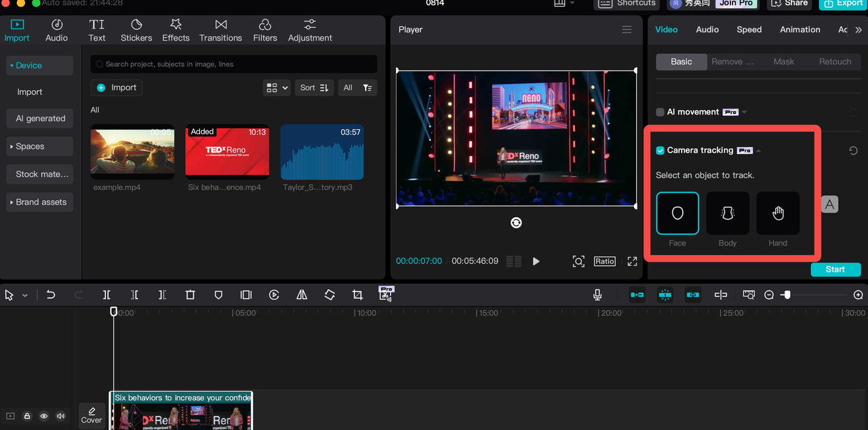Click the delete clip trash icon
The image size is (868, 430).
[191, 295]
